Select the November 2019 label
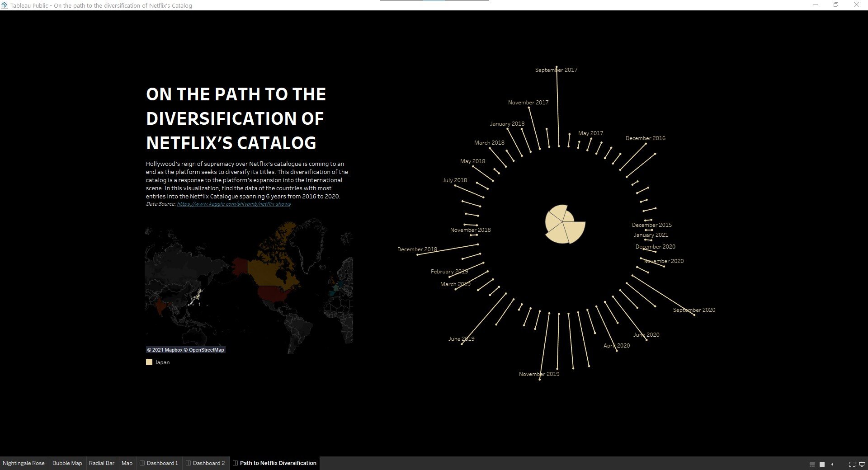Screen dimensions: 868x470 (539, 374)
